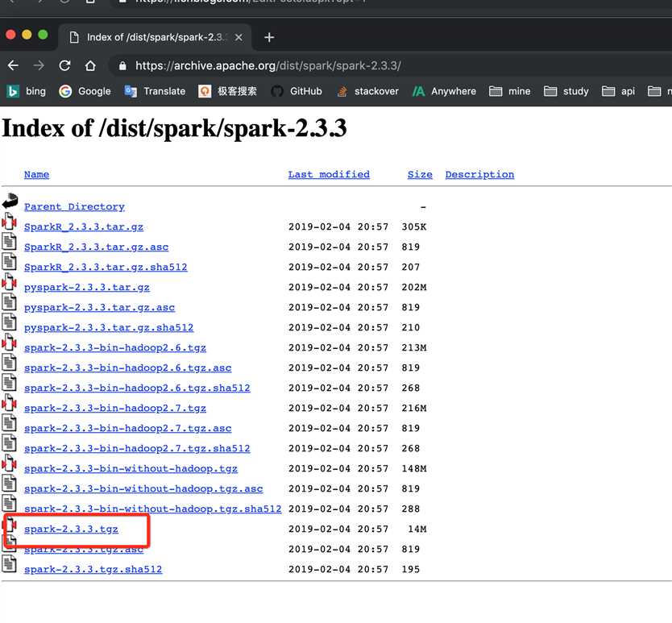672x623 pixels.
Task: Click the archive icon beside spark-2.3.3-bin-hadoop2.7.tgz
Action: click(10, 403)
